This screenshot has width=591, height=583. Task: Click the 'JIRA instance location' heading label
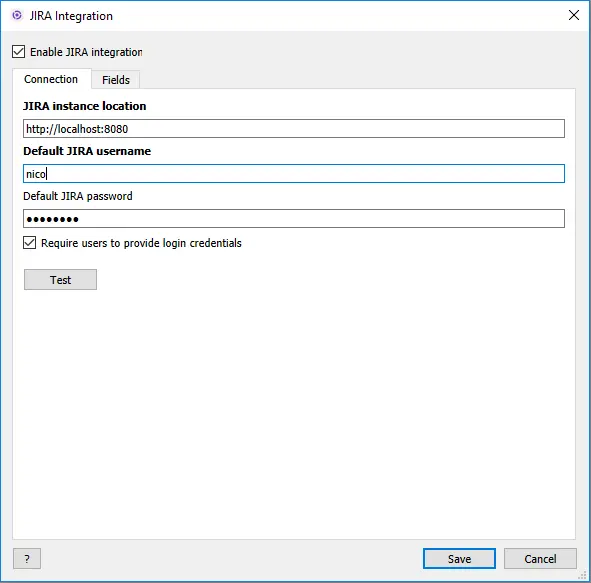click(x=84, y=106)
